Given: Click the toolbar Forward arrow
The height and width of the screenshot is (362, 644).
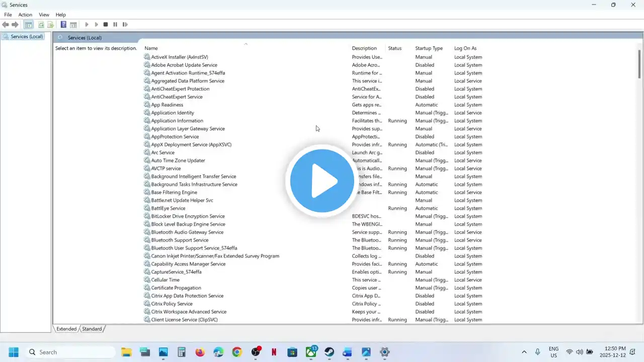Looking at the screenshot, I should (15, 25).
